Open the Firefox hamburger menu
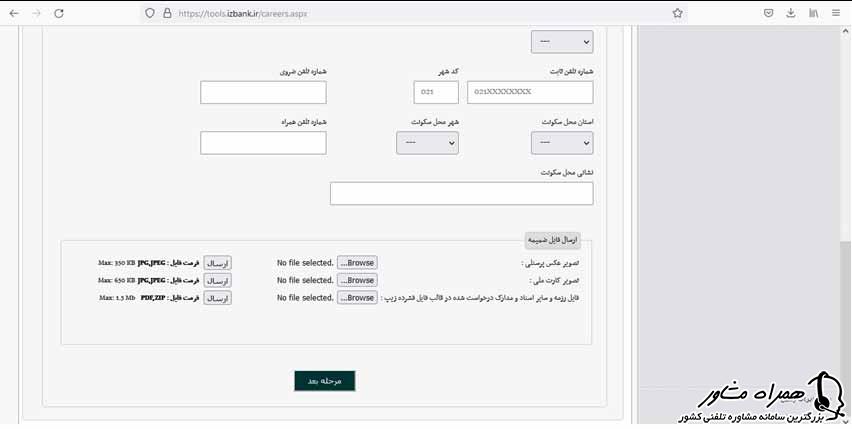 pos(836,13)
